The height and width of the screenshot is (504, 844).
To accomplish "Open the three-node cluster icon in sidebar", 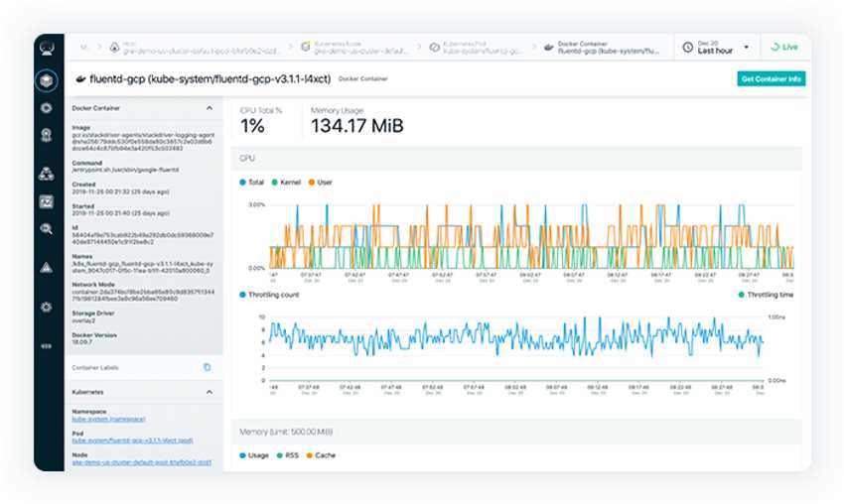I will coord(46,174).
